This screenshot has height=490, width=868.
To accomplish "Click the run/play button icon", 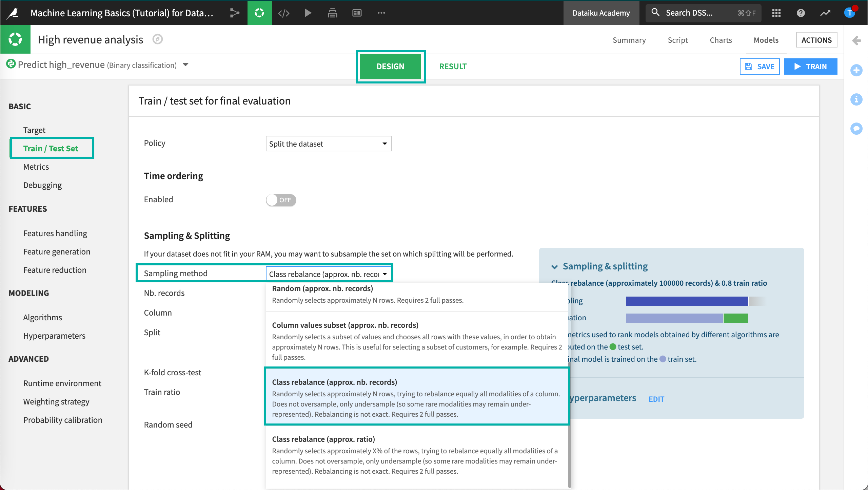I will (308, 12).
